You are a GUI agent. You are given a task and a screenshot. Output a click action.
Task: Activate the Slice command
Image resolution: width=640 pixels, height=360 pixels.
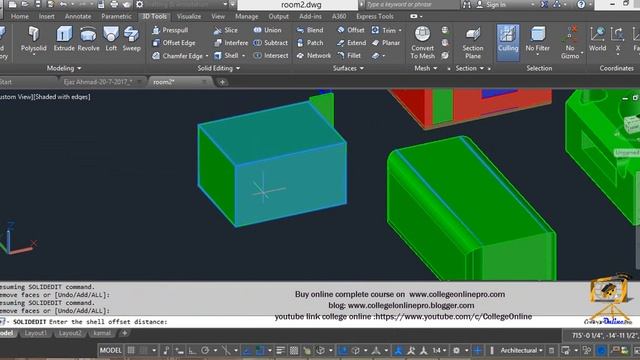(x=226, y=30)
